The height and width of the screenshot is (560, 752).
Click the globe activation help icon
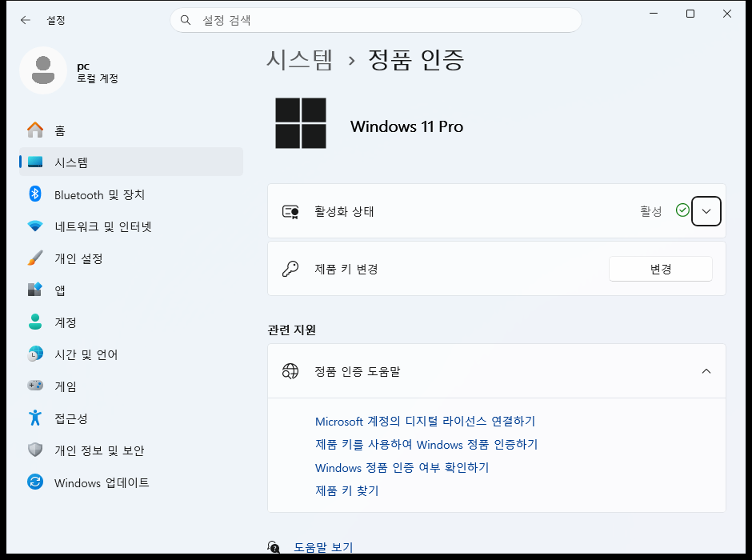[x=290, y=371]
